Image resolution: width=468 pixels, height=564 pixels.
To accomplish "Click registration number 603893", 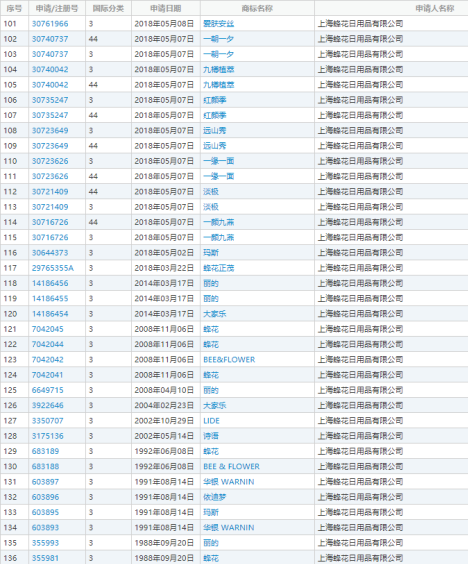I will point(45,528).
